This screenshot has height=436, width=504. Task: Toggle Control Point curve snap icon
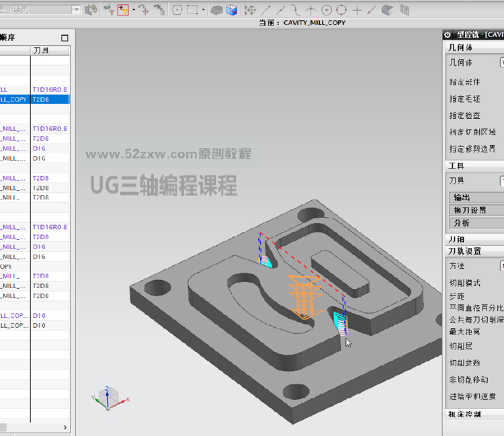coord(296,10)
